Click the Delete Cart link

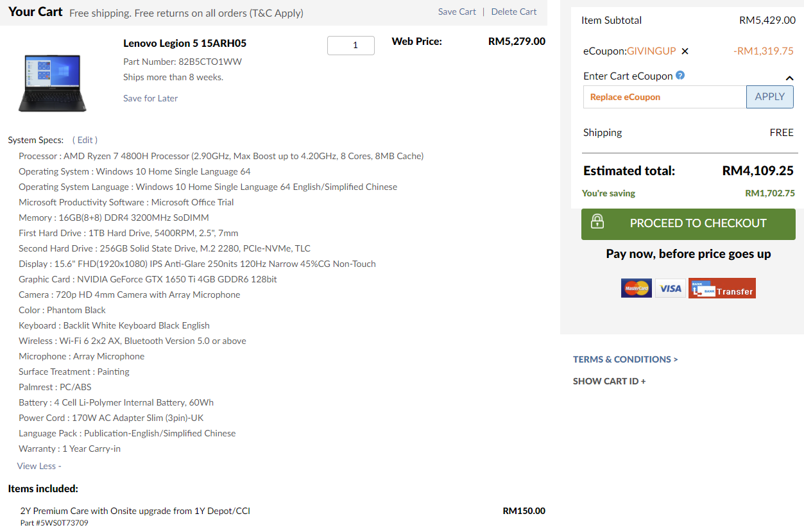(513, 12)
